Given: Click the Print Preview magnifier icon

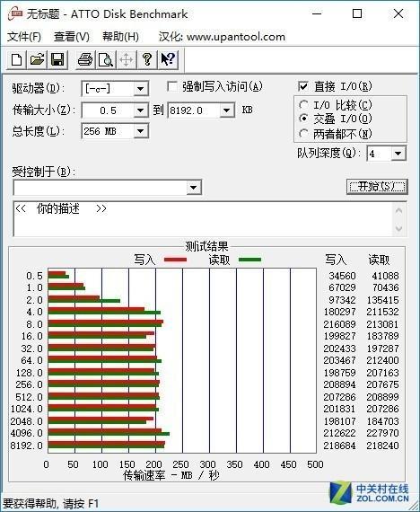Looking at the screenshot, I should coord(105,60).
